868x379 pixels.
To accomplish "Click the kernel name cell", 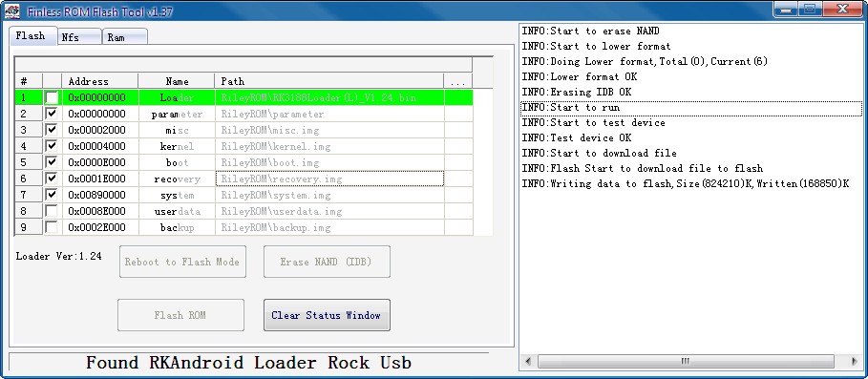I will (x=177, y=146).
